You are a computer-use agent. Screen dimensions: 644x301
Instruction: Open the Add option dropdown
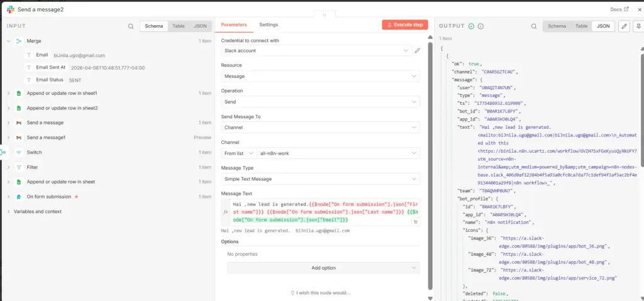coord(324,268)
